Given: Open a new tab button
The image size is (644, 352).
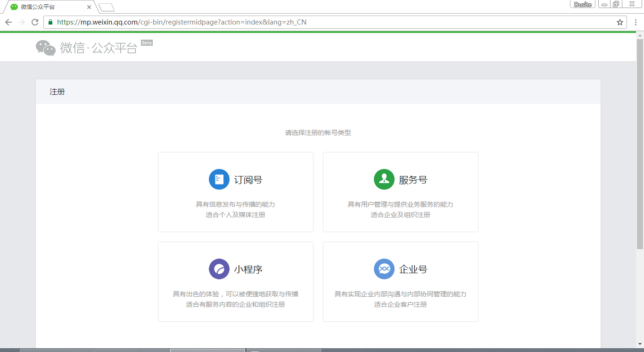Looking at the screenshot, I should [107, 7].
